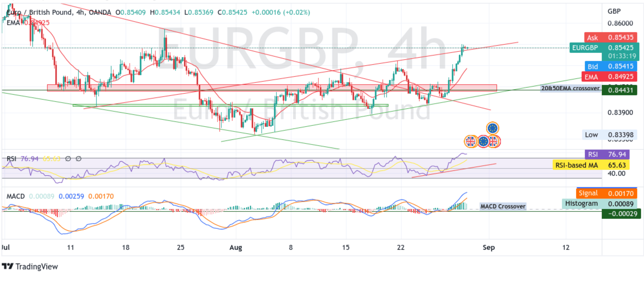Select the EMA indicator legend at top left

(x=28, y=23)
